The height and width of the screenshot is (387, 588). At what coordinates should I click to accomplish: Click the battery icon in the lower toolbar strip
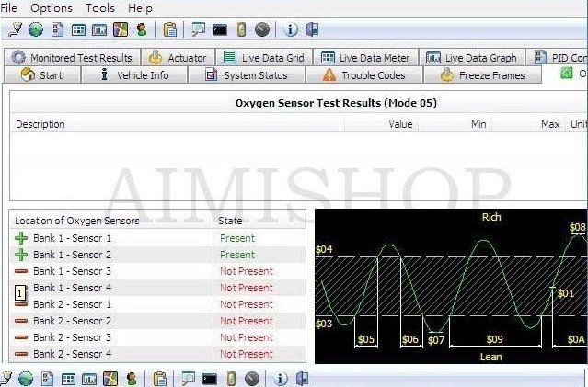click(231, 379)
